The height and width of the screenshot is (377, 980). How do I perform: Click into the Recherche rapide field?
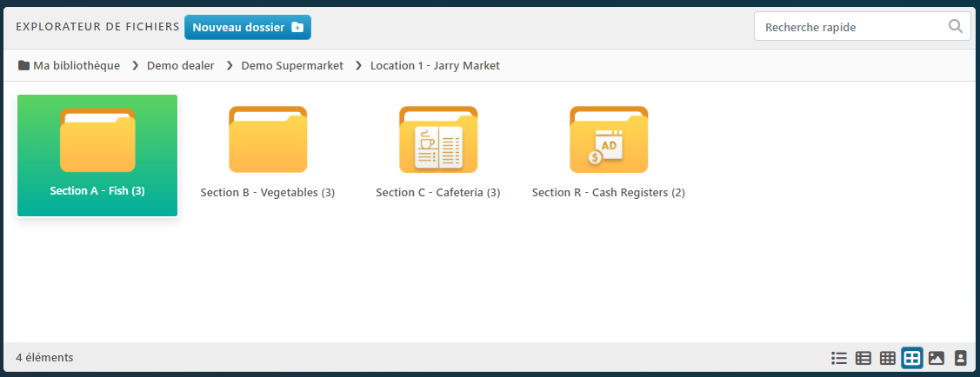(x=848, y=27)
